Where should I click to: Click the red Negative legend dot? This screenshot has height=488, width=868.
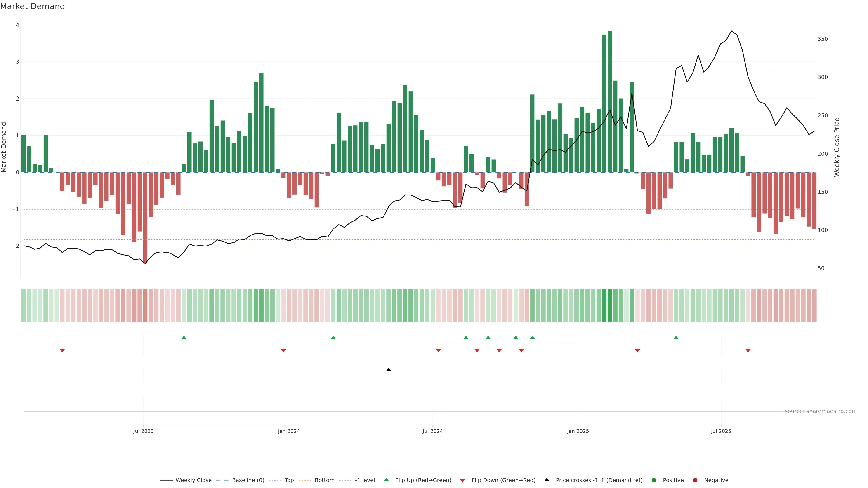pyautogui.click(x=695, y=480)
